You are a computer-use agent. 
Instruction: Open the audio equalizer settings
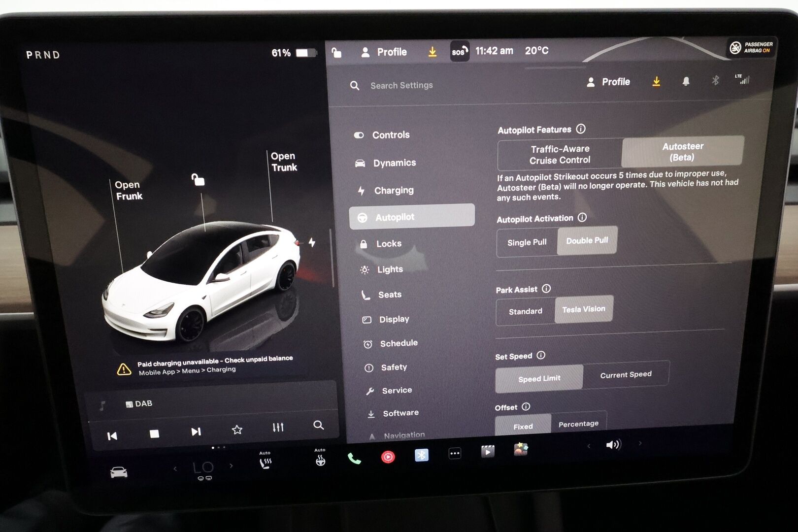click(x=278, y=427)
